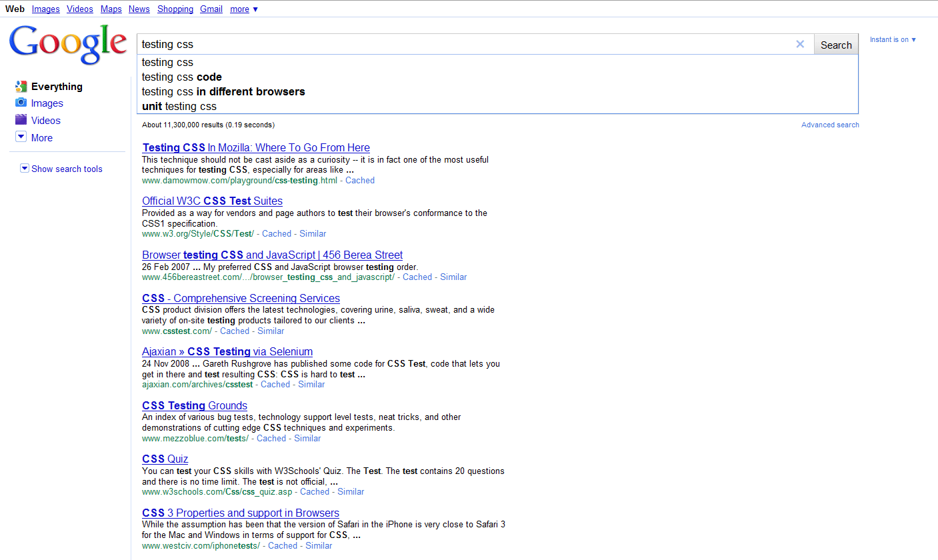The height and width of the screenshot is (560, 938).
Task: Open Similar link for 456bereastreet result
Action: tap(453, 277)
